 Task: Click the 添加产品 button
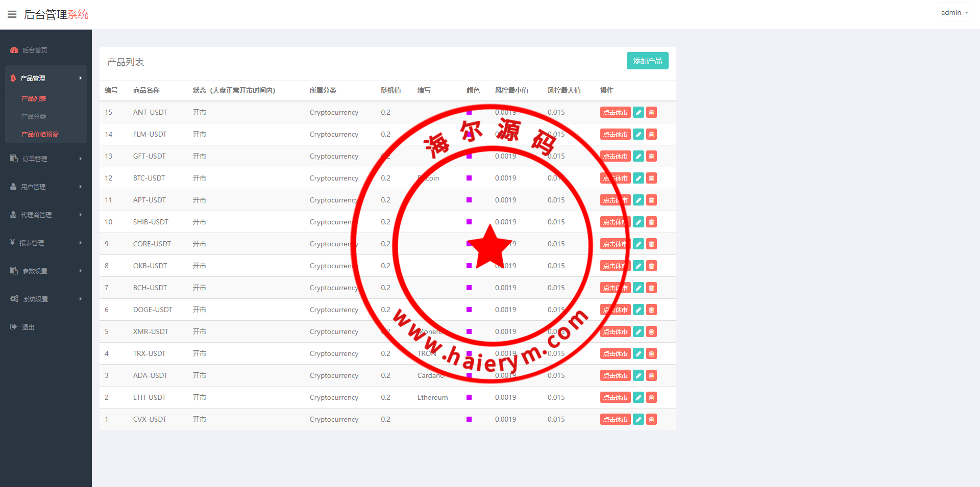pyautogui.click(x=647, y=61)
